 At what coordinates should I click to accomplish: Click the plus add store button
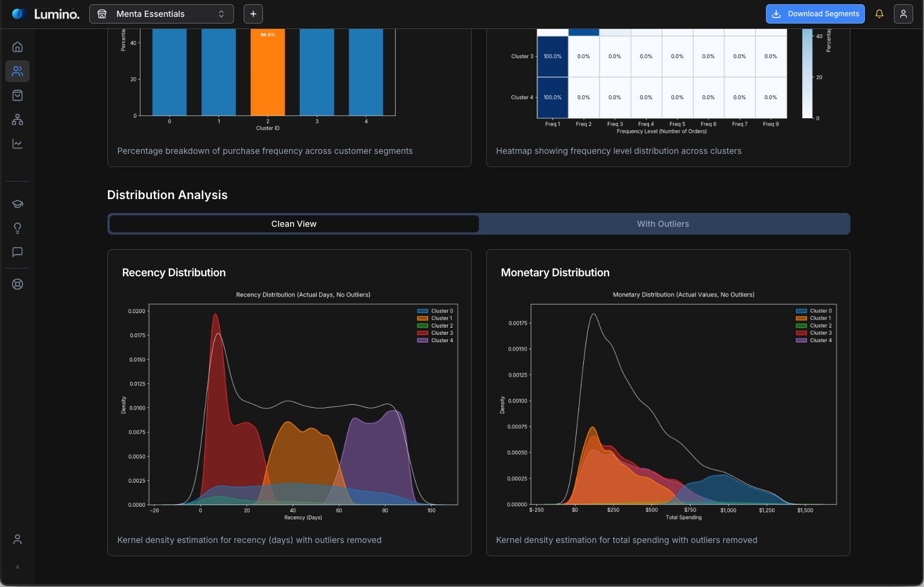coord(253,14)
